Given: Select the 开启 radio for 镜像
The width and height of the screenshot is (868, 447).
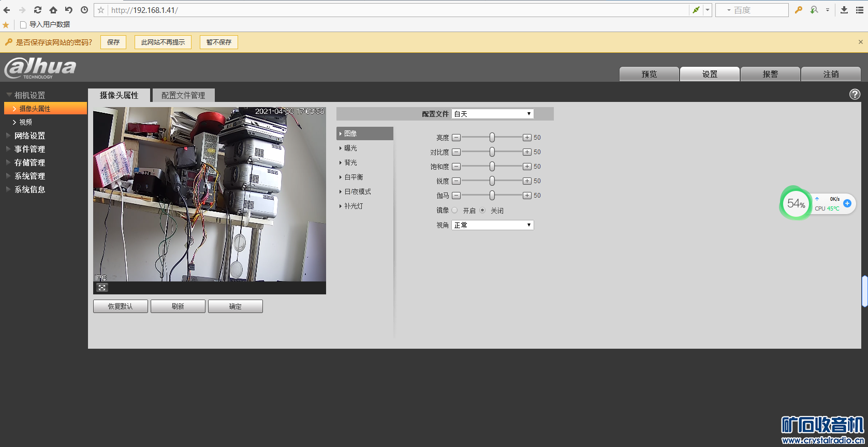Looking at the screenshot, I should pos(454,210).
